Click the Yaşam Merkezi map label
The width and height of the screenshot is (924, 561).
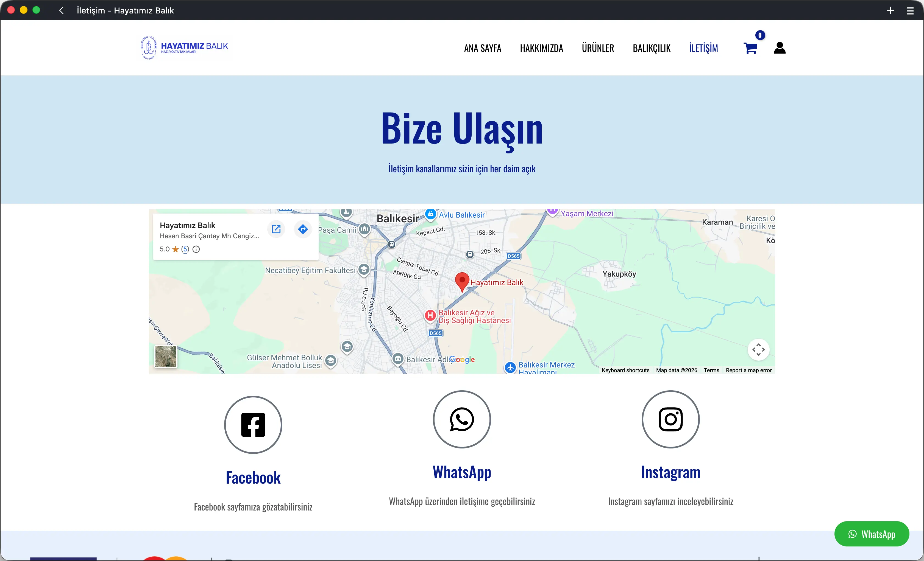[587, 213]
